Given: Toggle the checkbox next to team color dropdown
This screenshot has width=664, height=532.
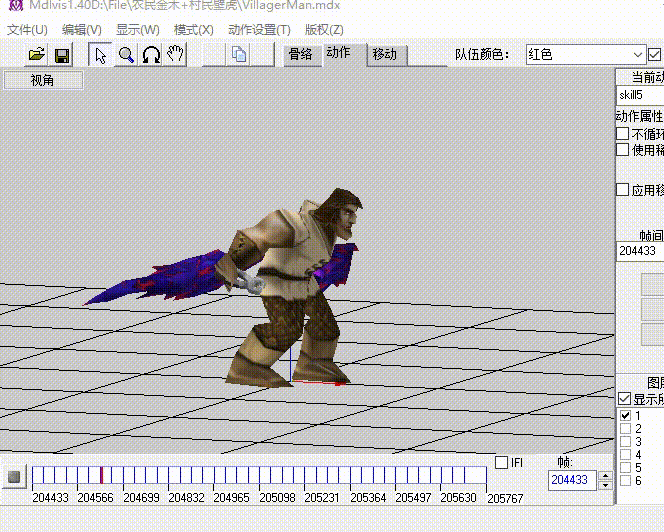Looking at the screenshot, I should point(654,54).
